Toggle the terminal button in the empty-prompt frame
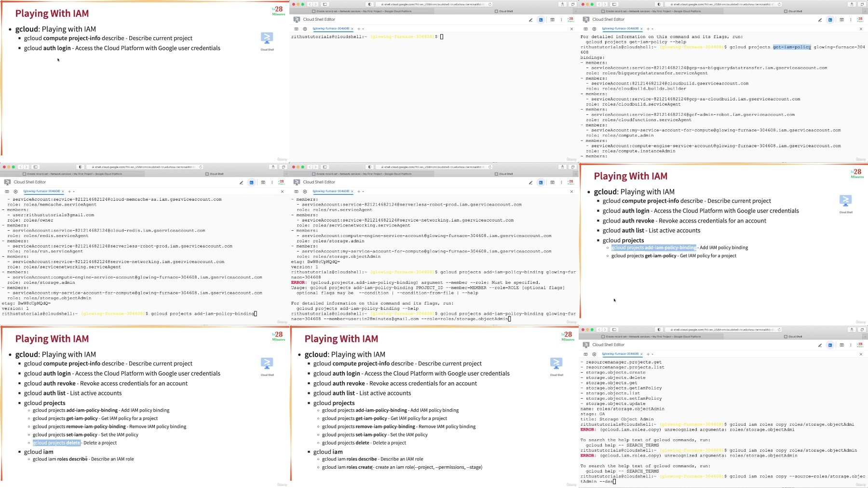 click(x=541, y=20)
